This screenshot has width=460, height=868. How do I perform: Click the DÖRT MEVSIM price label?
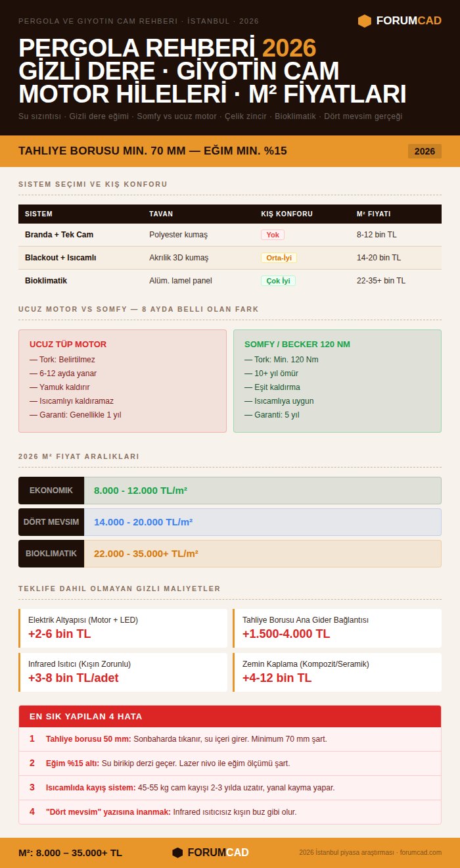(51, 522)
